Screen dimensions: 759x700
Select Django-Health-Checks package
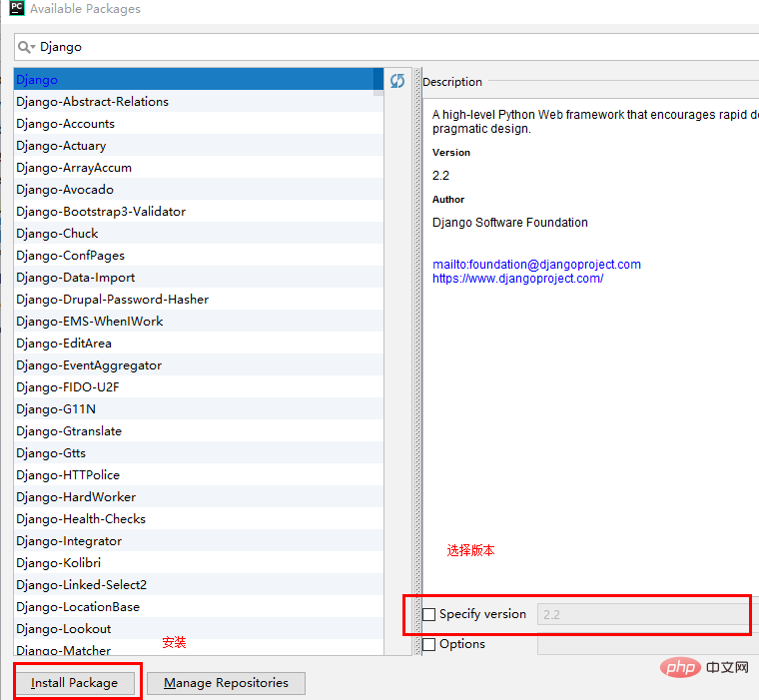[199, 519]
